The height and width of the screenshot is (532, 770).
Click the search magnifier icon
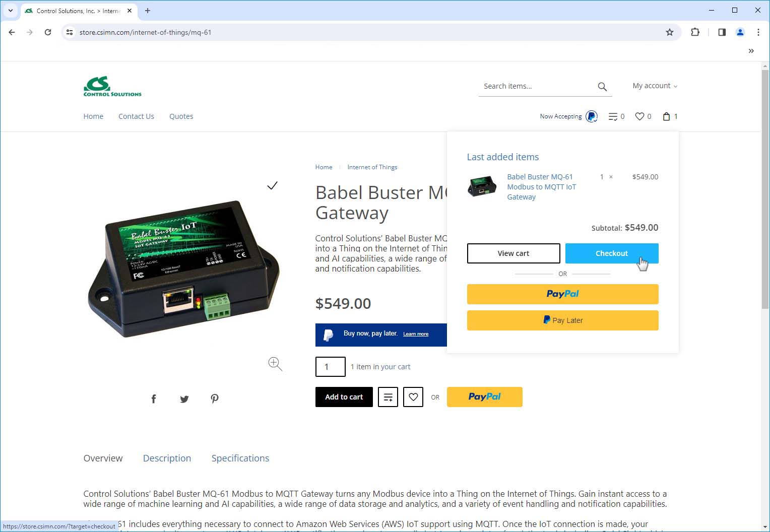tap(602, 87)
